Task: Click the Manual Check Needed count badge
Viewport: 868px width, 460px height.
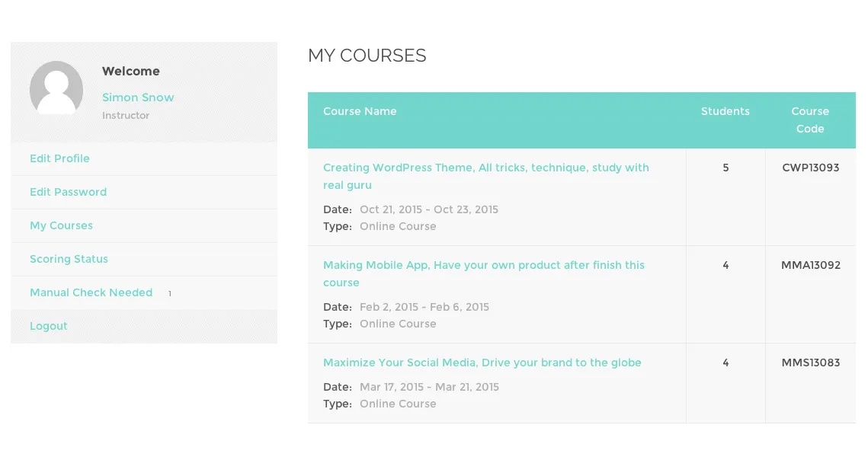Action: point(169,293)
